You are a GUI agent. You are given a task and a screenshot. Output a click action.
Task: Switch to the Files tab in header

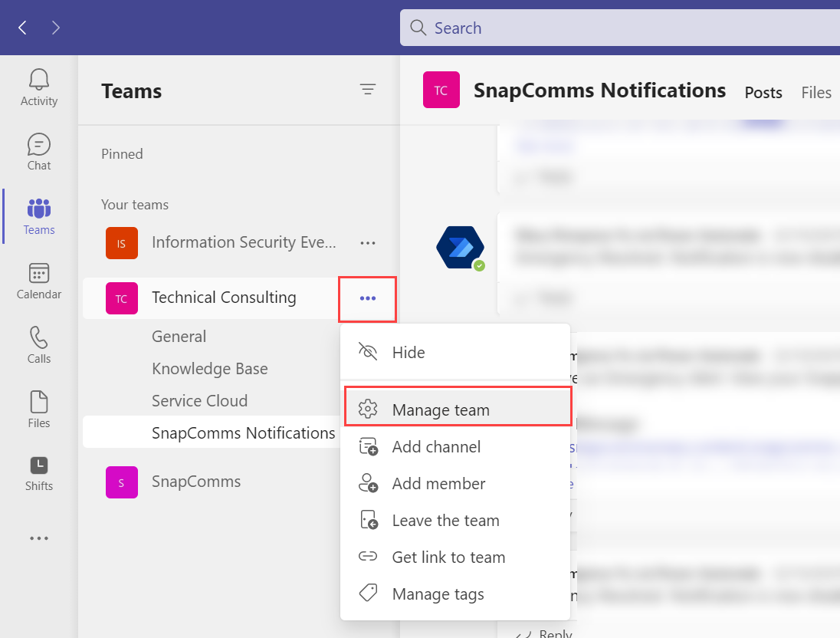pos(816,93)
